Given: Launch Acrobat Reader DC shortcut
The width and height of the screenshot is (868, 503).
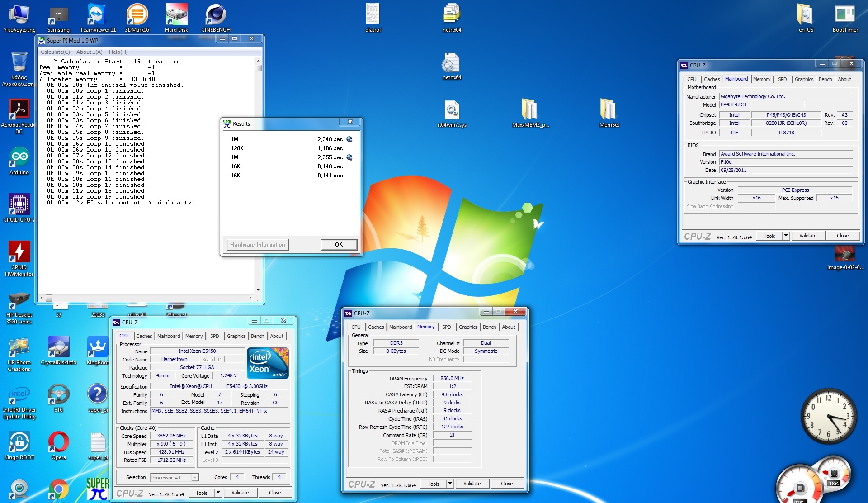Looking at the screenshot, I should [x=19, y=117].
